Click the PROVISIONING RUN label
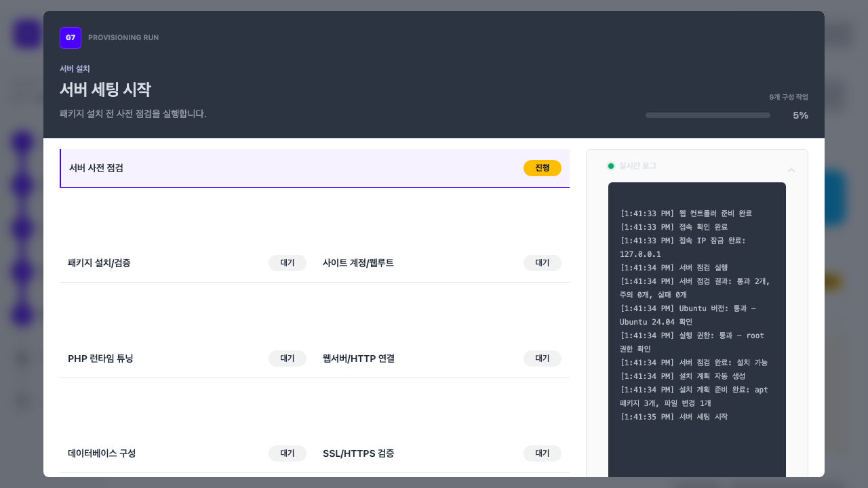This screenshot has width=868, height=488. [x=123, y=38]
